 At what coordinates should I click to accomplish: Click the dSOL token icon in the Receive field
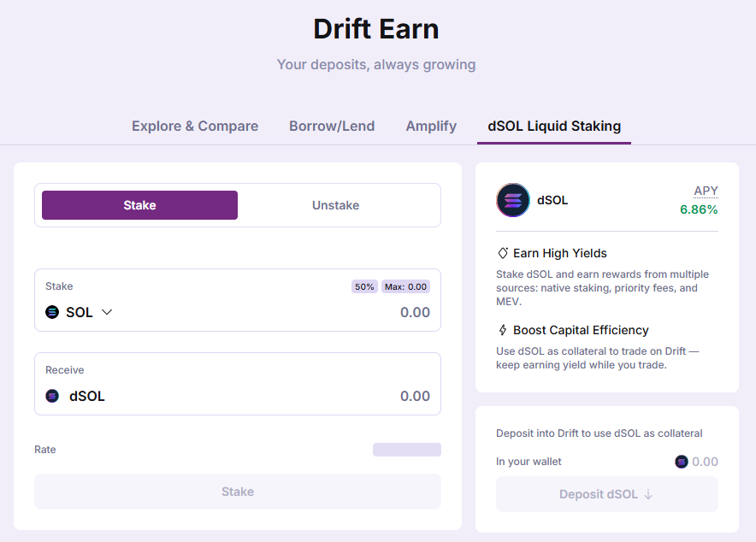tap(52, 396)
